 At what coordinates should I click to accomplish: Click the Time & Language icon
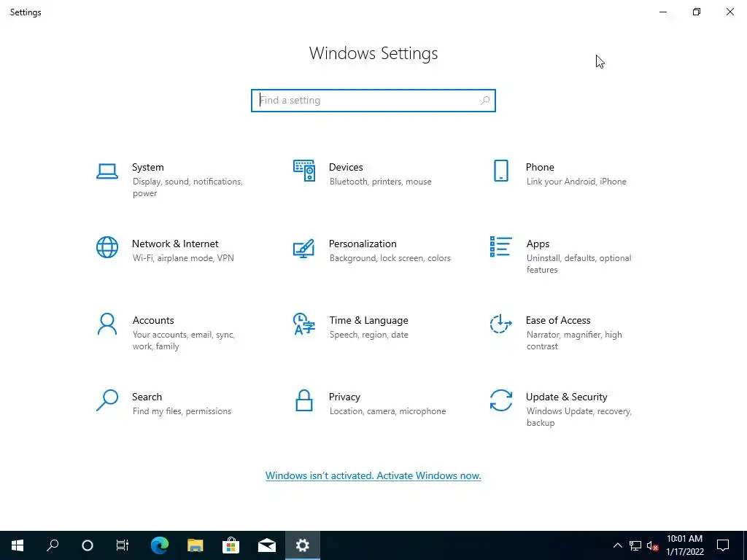[304, 324]
